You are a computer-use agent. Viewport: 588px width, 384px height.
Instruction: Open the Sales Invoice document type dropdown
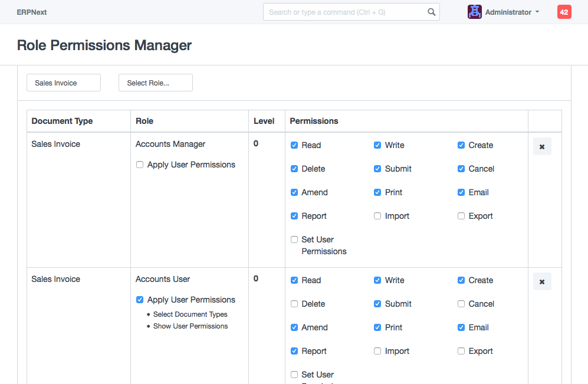(x=64, y=83)
